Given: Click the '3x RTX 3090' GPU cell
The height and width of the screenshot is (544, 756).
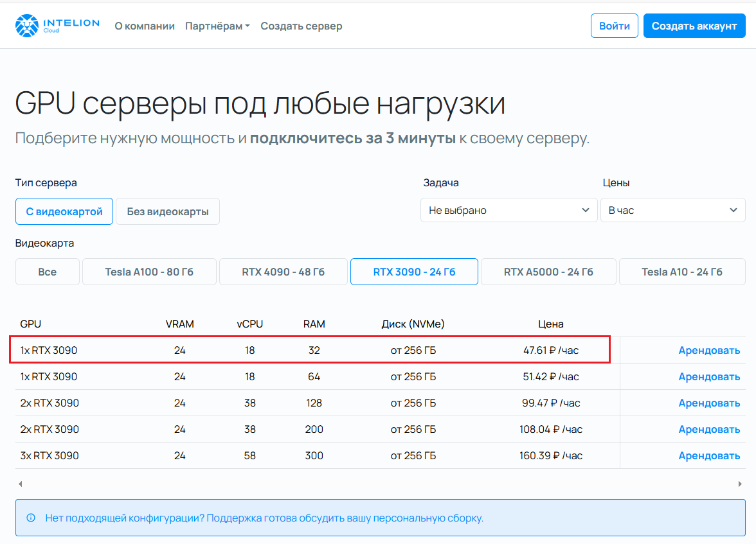Looking at the screenshot, I should (x=49, y=456).
